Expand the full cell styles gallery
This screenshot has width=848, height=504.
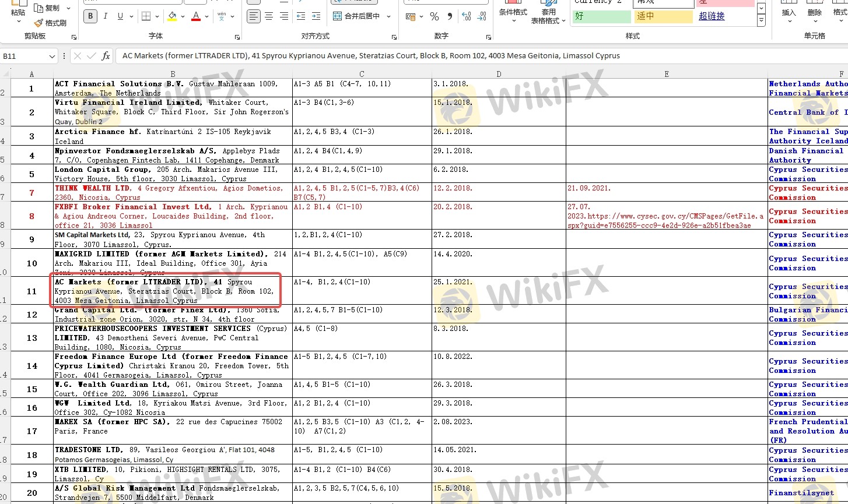click(762, 21)
